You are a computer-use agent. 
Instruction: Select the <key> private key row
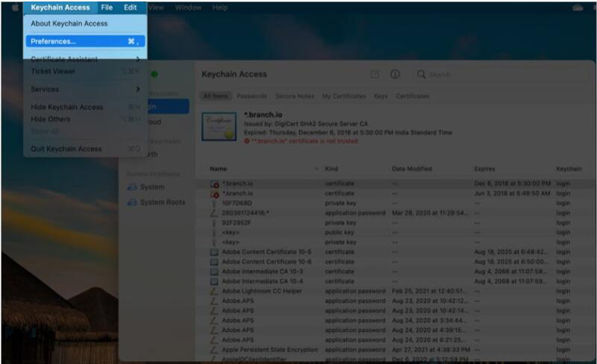pos(395,242)
